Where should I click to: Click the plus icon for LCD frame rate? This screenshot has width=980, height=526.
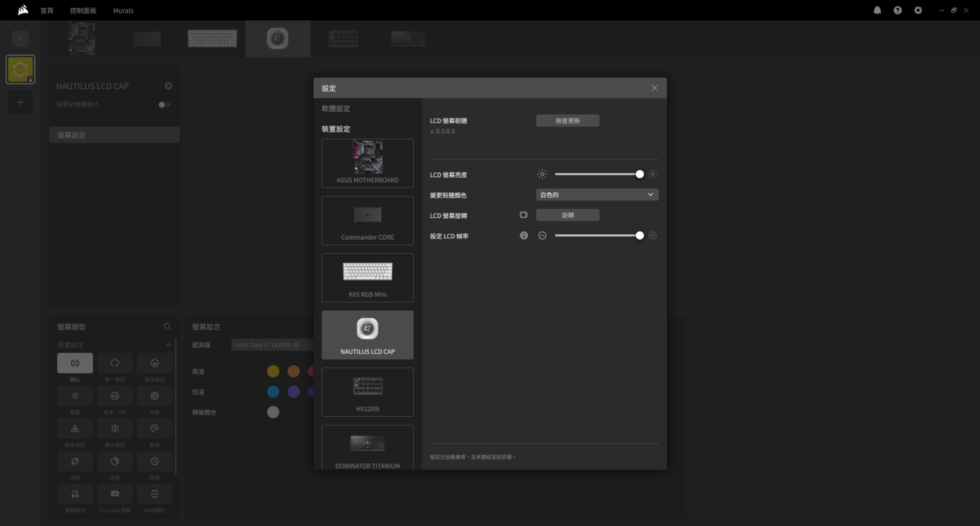tap(653, 236)
